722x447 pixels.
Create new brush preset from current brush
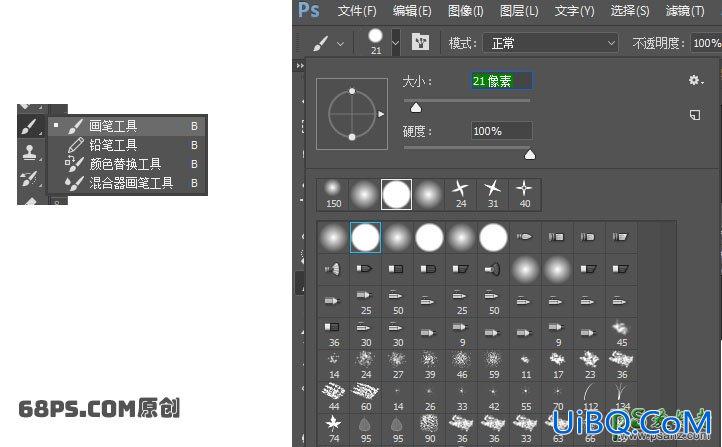coord(695,115)
